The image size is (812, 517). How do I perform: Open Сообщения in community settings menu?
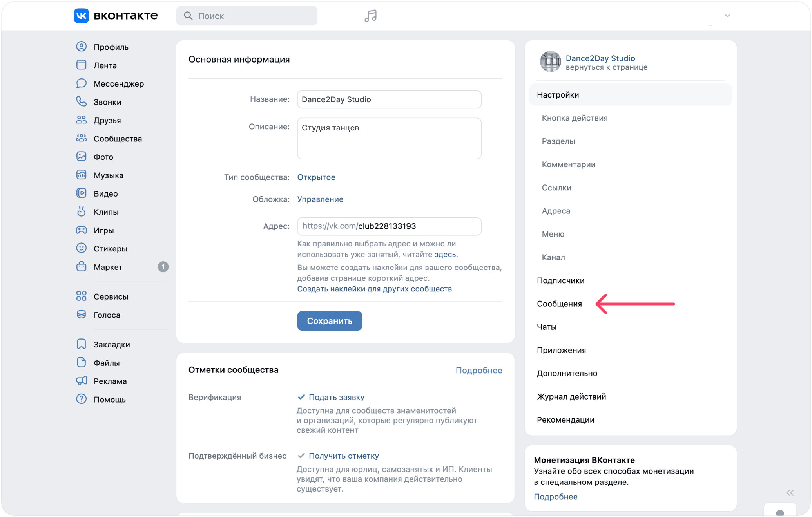coord(559,304)
